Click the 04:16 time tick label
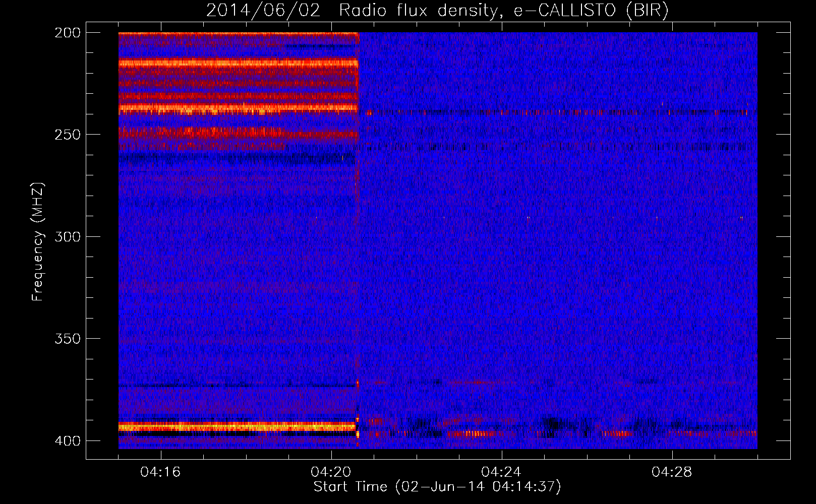 160,472
